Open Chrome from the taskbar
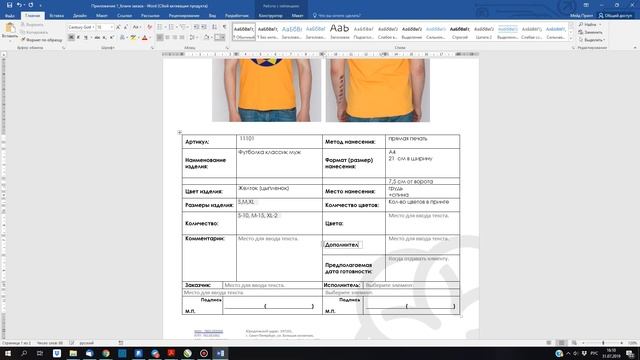The width and height of the screenshot is (640, 360). pos(106,353)
